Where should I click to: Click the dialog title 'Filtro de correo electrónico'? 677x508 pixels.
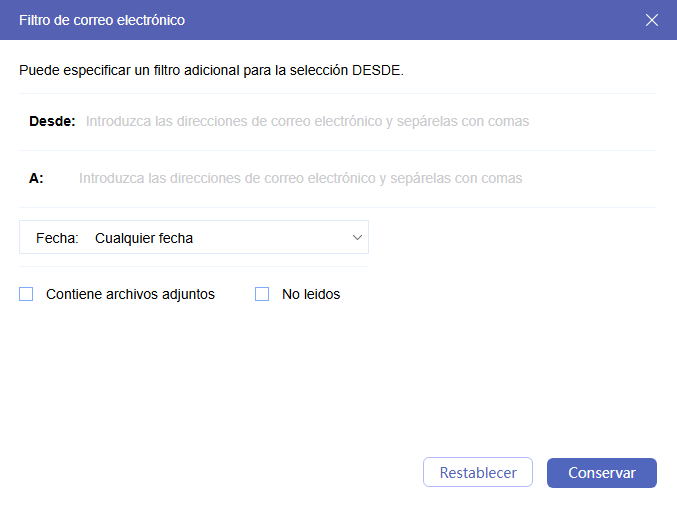point(102,20)
